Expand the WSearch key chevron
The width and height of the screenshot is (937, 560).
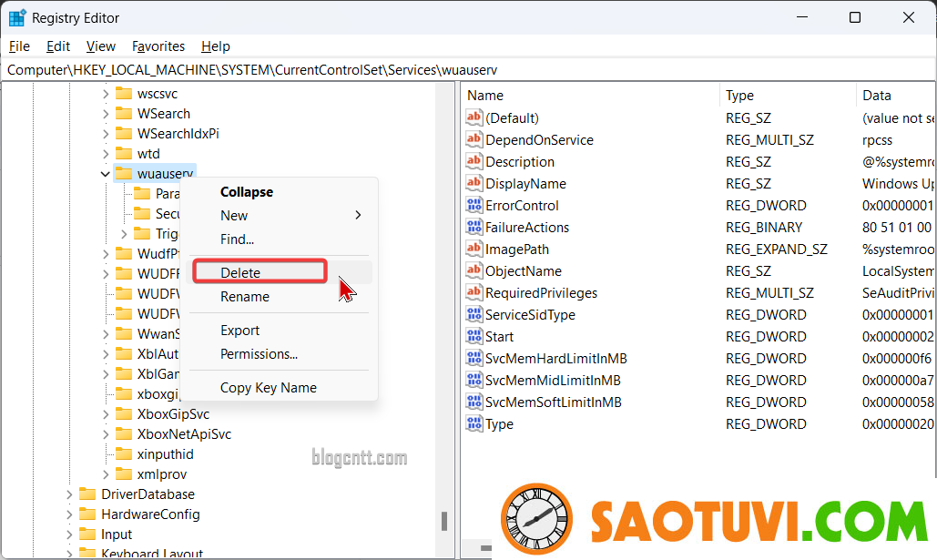point(106,114)
